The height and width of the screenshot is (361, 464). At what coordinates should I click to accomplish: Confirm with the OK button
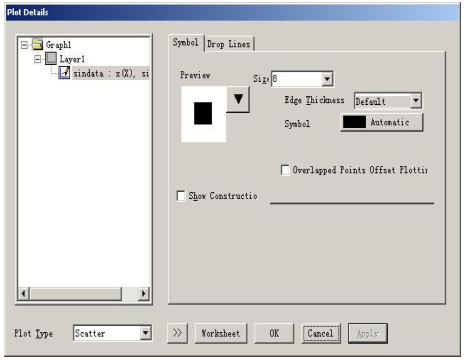(x=274, y=333)
